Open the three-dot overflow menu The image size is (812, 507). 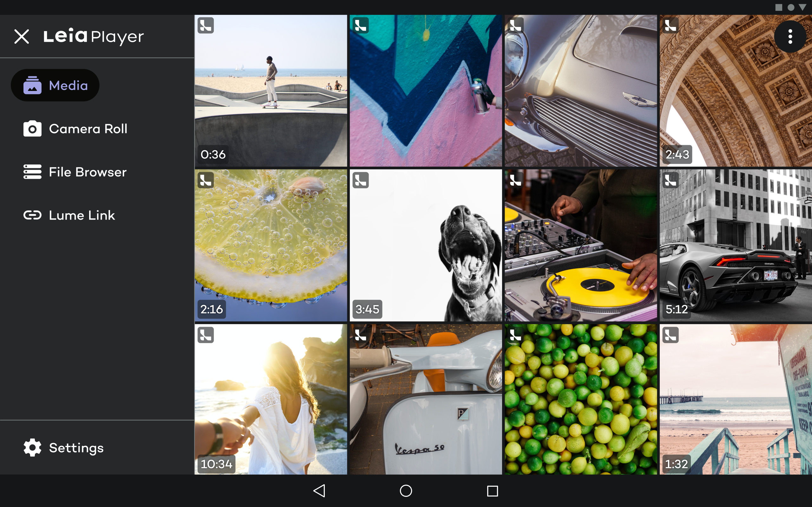coord(790,36)
